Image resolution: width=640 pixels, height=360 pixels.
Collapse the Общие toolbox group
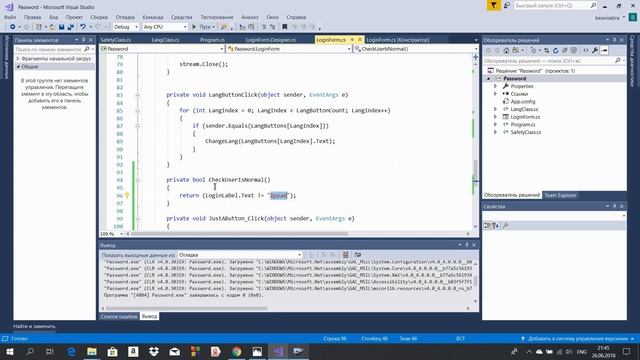tap(18, 66)
